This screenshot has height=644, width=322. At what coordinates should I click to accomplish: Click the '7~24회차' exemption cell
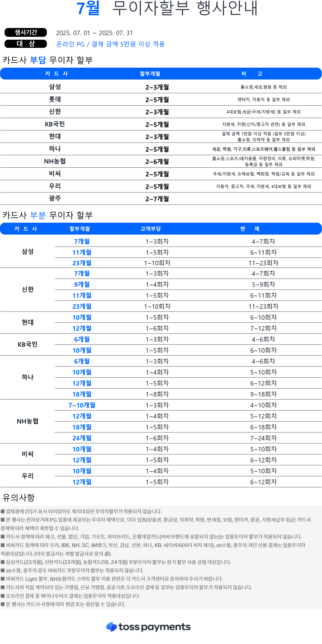[x=263, y=438]
